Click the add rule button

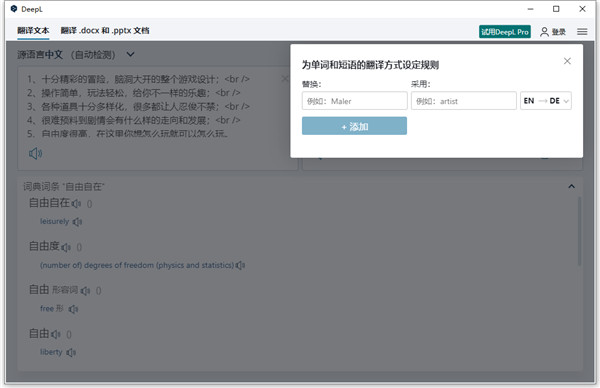pyautogui.click(x=354, y=126)
